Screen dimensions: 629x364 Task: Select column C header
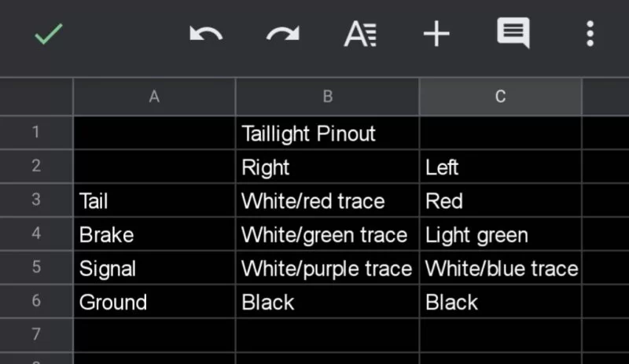(500, 97)
